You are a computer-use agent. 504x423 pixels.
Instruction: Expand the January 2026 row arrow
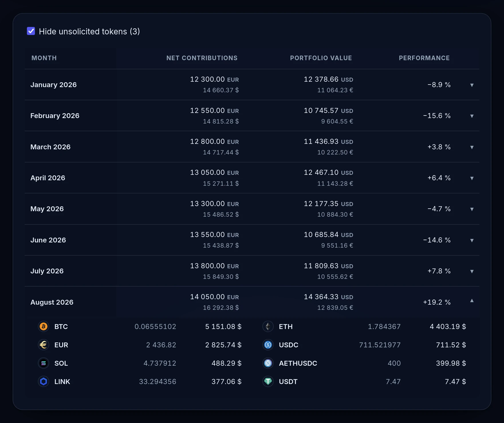click(472, 85)
